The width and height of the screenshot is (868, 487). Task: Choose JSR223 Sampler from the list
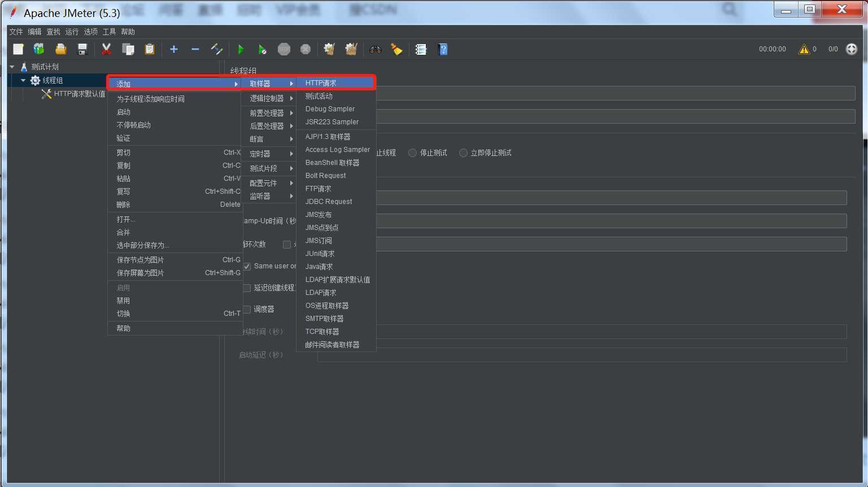point(336,122)
